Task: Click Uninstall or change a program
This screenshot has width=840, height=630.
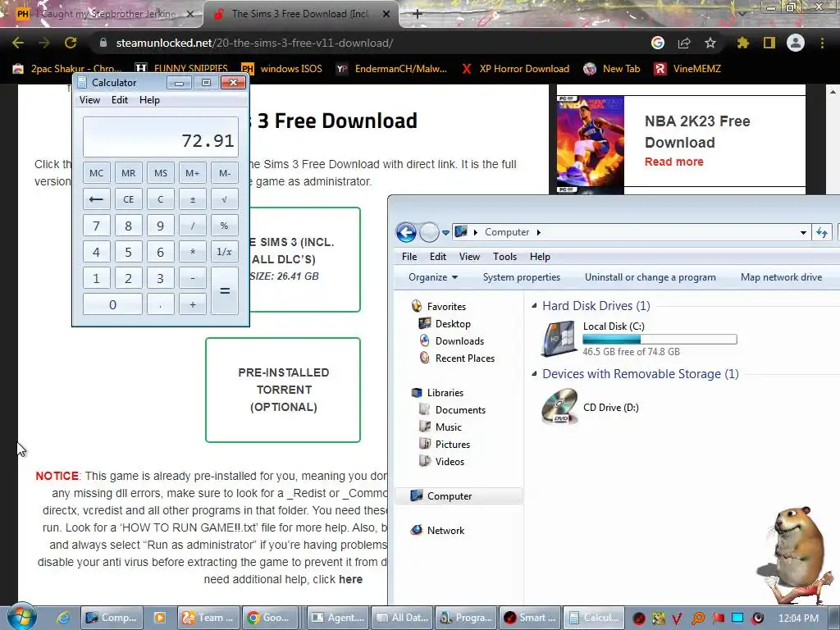Action: pos(650,277)
